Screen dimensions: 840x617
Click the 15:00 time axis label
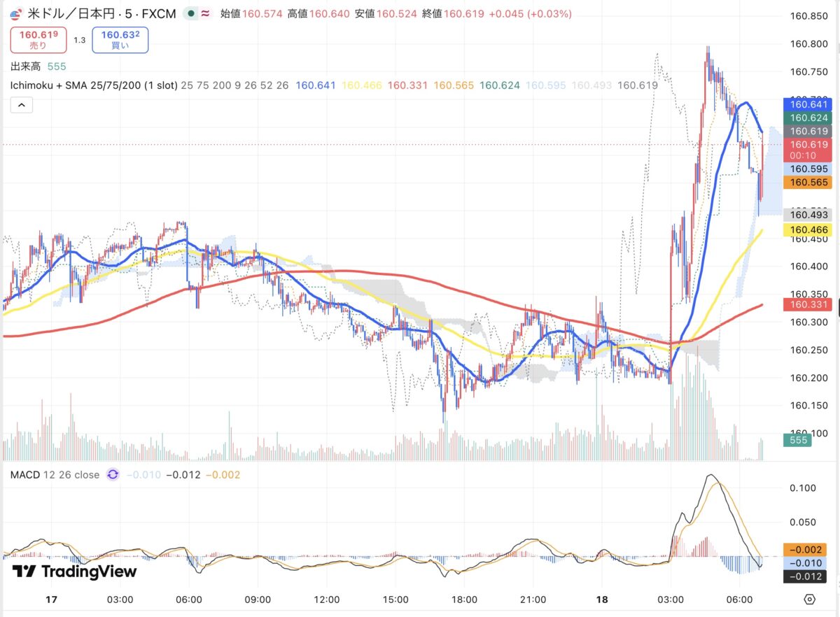click(x=396, y=600)
